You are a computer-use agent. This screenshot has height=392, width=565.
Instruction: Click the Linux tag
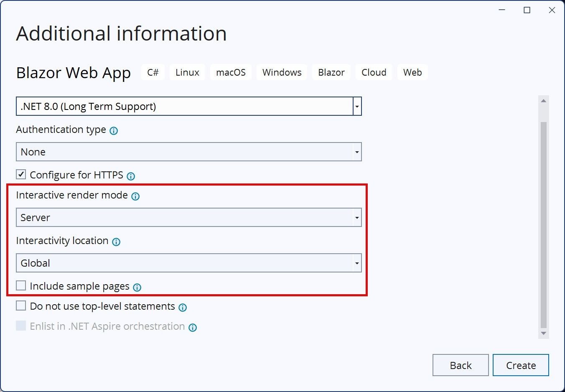click(187, 72)
